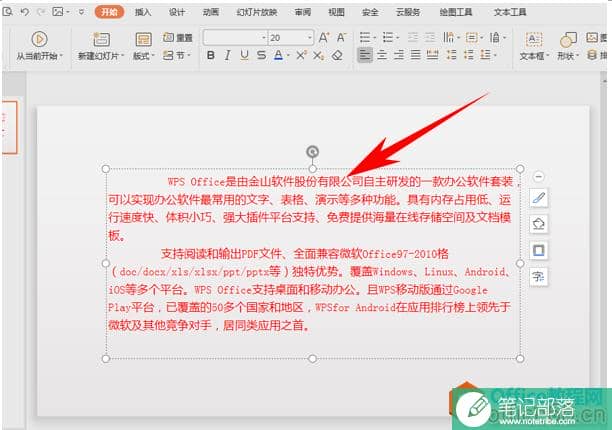This screenshot has width=612, height=430.
Task: Undo the last action
Action: tap(25, 12)
